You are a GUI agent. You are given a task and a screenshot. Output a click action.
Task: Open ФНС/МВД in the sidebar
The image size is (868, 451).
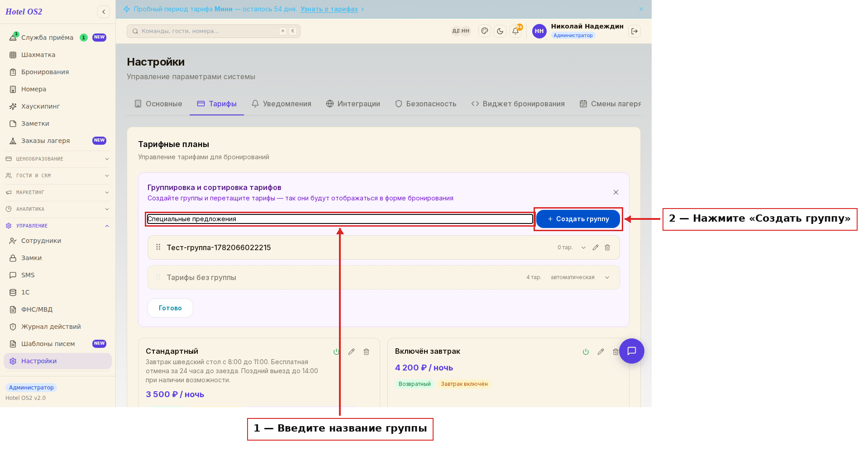(x=57, y=309)
